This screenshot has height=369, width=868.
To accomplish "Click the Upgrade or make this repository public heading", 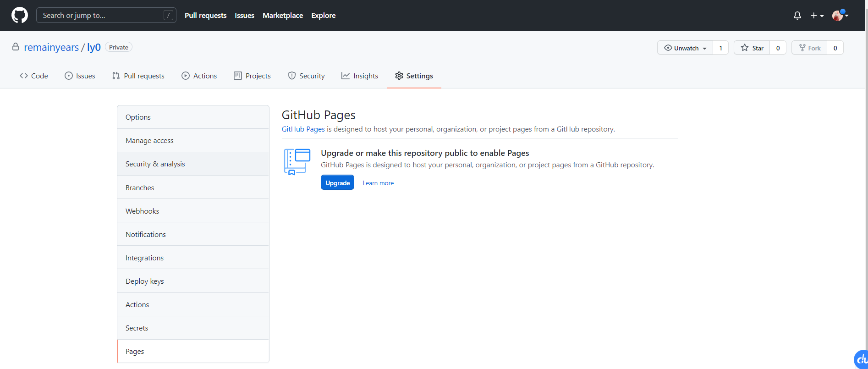I will [425, 153].
